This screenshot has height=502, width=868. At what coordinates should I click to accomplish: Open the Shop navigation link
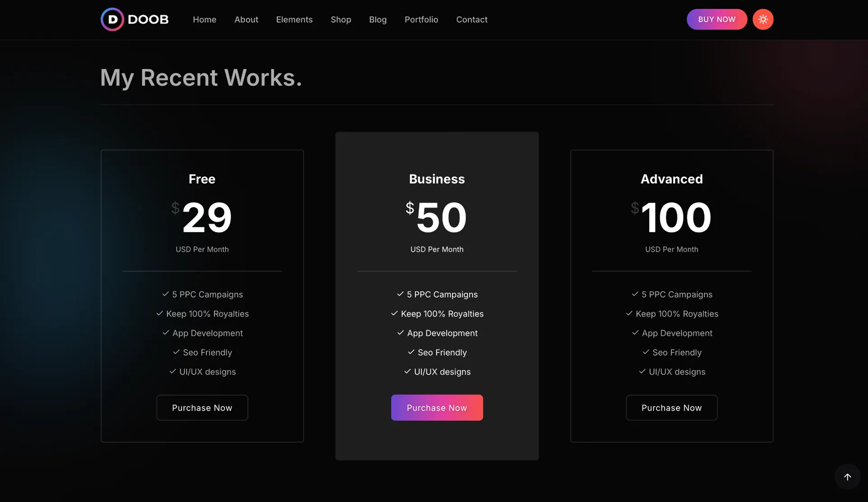click(x=340, y=19)
